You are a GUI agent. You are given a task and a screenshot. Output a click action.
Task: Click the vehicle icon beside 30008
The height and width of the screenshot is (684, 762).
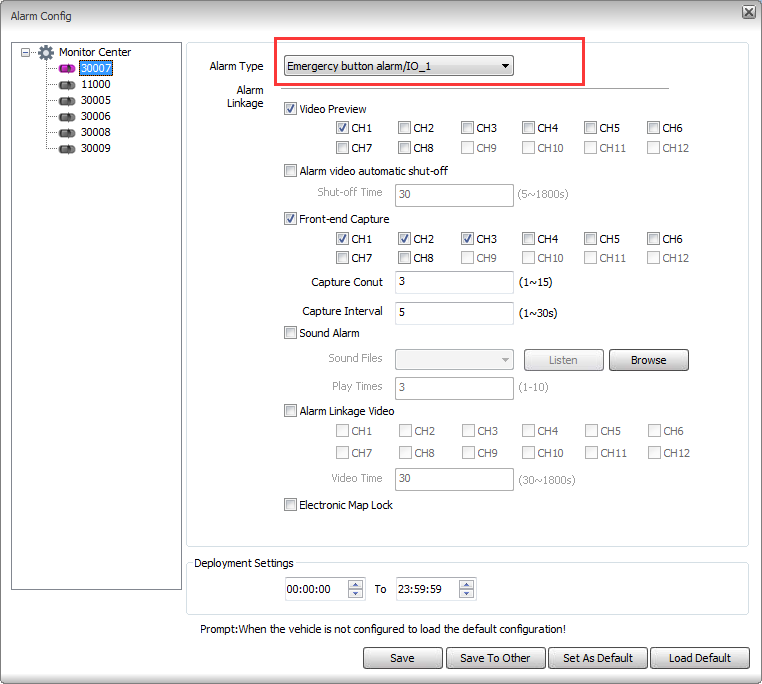(x=67, y=133)
